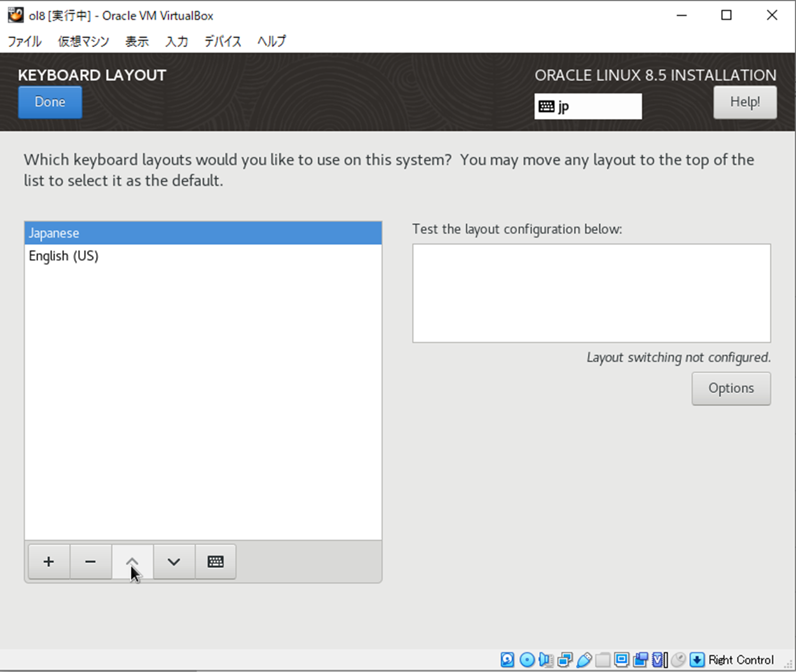Click the recording status icon
796x672 pixels.
pyautogui.click(x=641, y=660)
